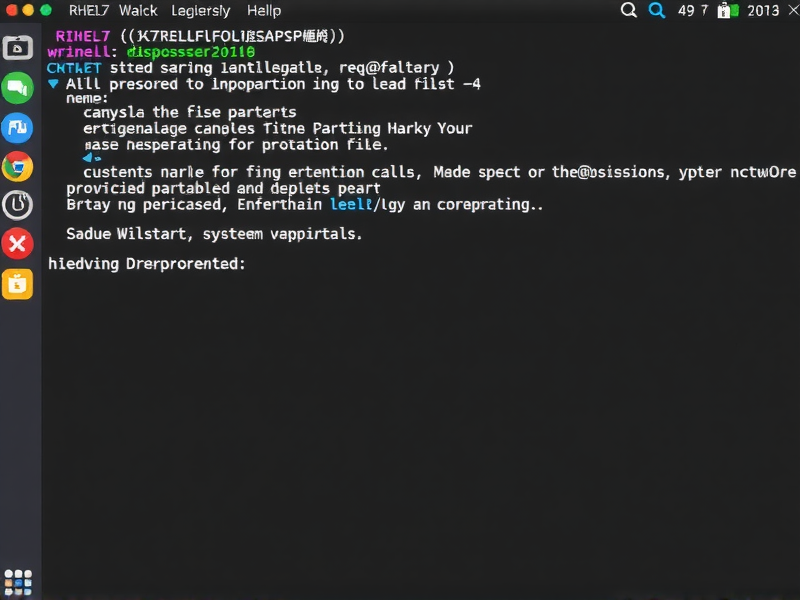The width and height of the screenshot is (800, 600).
Task: Open the yellow bag dock icon
Action: pos(17,283)
